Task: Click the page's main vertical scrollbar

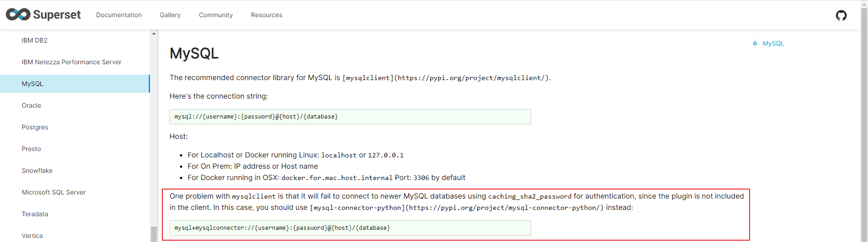Action: tap(864, 124)
